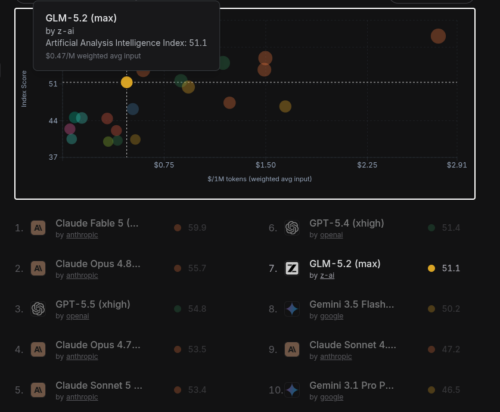Open the openai link under GPT-5.4 (xhigh)
Image resolution: width=500 pixels, height=412 pixels.
tap(331, 235)
